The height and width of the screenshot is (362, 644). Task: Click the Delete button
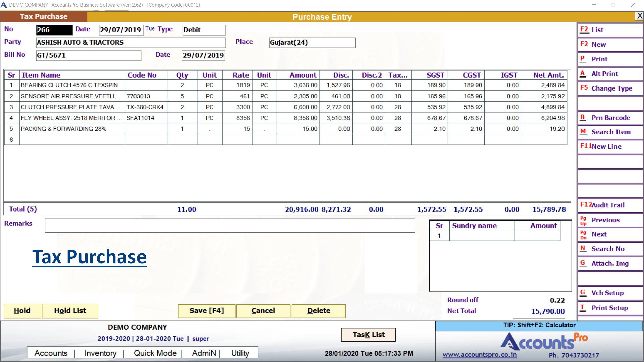[319, 311]
